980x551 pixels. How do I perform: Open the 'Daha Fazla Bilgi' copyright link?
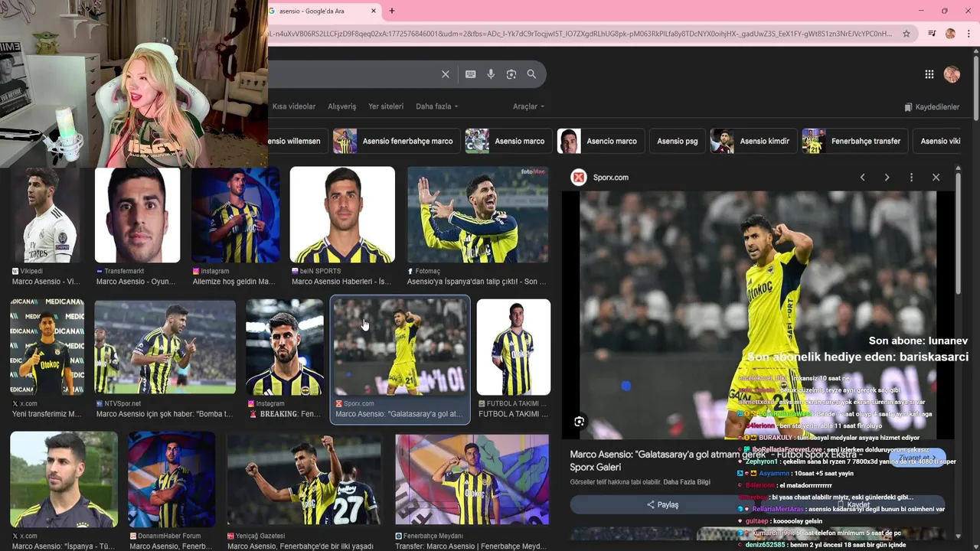tap(687, 482)
